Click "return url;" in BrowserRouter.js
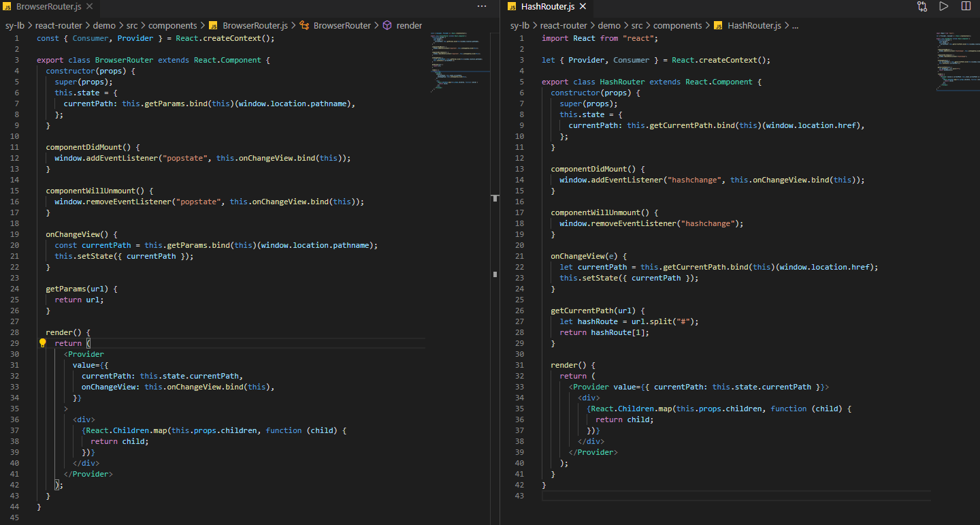980x525 pixels. tap(80, 300)
